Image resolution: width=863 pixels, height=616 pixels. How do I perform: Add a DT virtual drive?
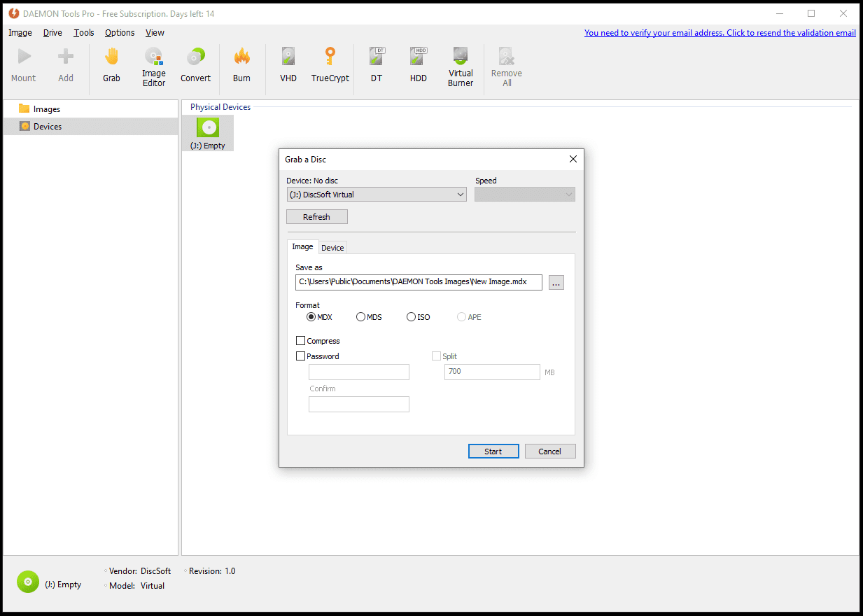[x=377, y=65]
